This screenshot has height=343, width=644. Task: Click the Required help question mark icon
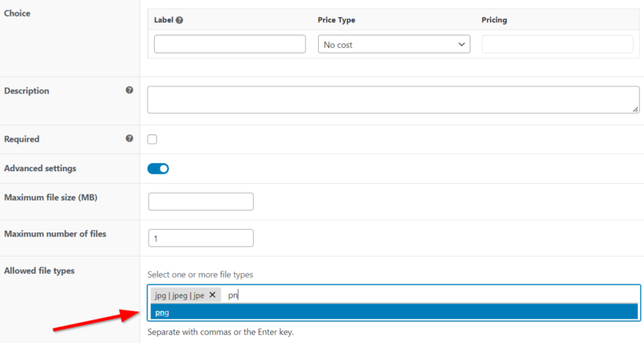130,138
